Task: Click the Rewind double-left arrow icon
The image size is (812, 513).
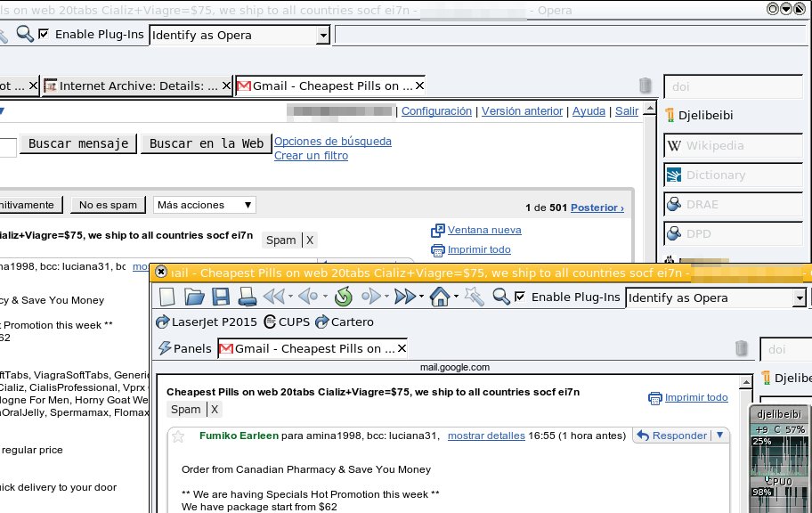Action: point(274,297)
